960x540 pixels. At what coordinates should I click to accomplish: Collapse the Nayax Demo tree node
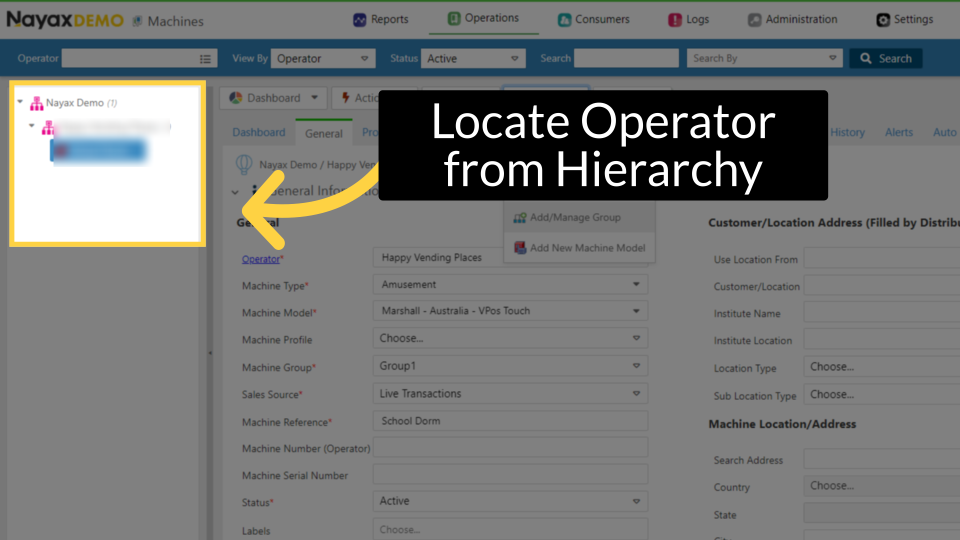tap(20, 102)
